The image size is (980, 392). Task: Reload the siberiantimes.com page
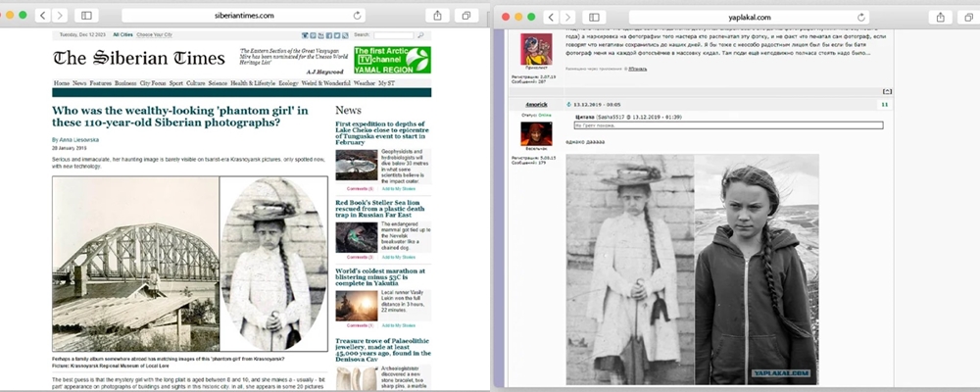pos(357,17)
